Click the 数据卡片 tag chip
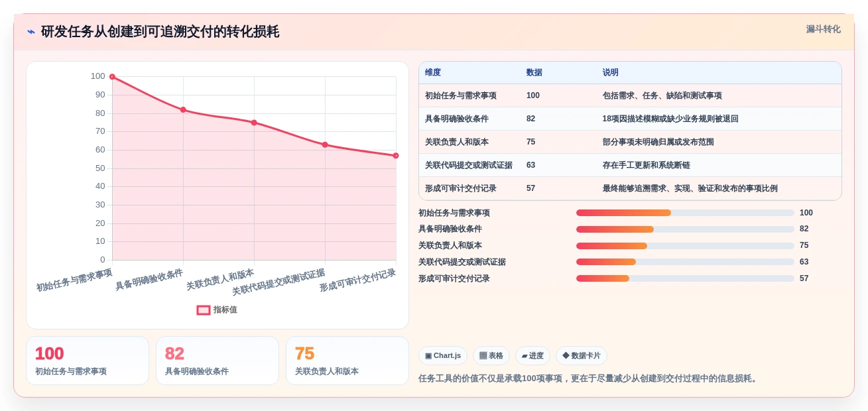This screenshot has width=868, height=411. [582, 356]
